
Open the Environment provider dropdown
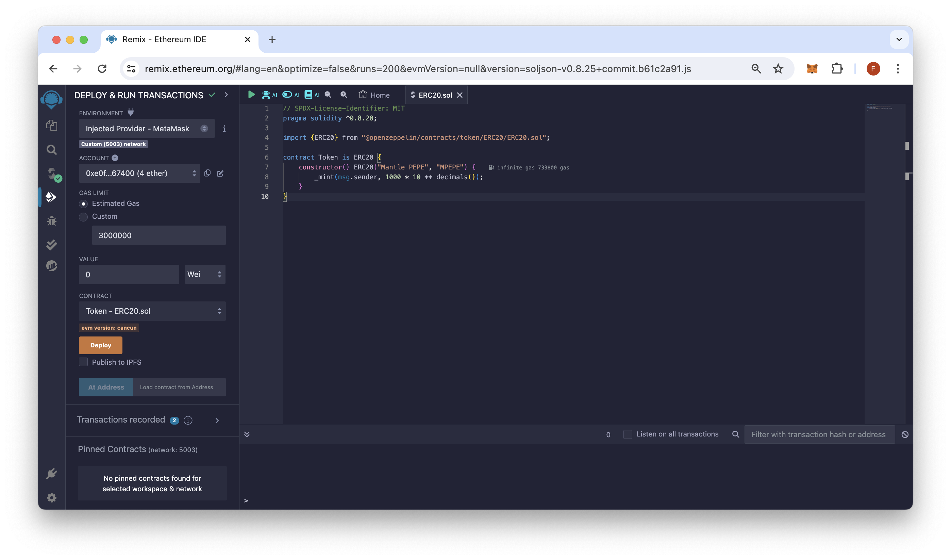[146, 129]
